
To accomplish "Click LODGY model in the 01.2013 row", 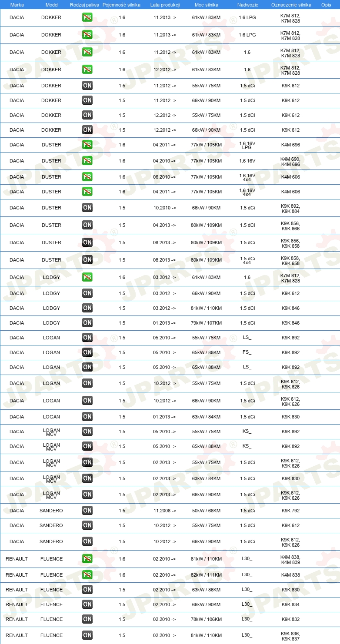I will [x=52, y=323].
